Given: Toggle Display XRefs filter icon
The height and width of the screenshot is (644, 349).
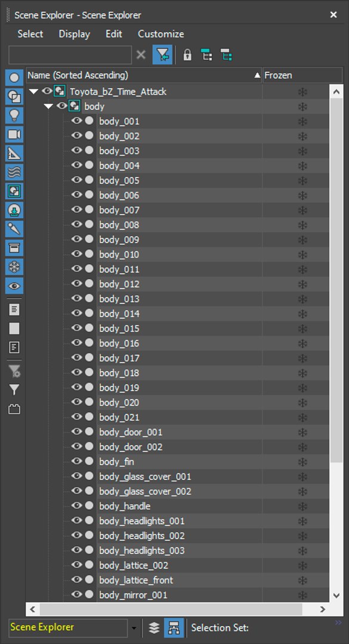Looking at the screenshot, I should pos(14,210).
